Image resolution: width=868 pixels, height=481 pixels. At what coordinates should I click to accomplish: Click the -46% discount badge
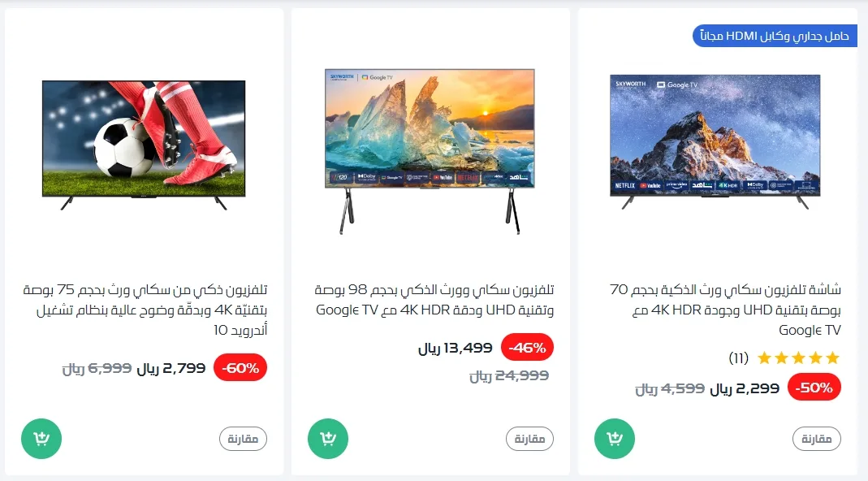pyautogui.click(x=527, y=348)
